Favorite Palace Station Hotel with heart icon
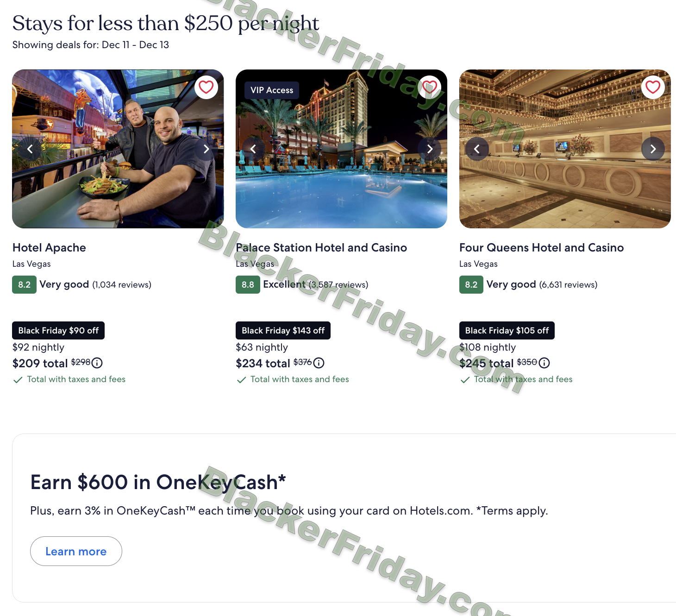 point(430,87)
